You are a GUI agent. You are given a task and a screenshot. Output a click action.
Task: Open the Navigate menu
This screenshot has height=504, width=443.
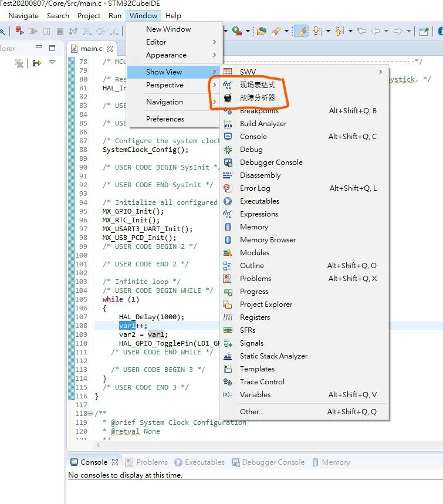coord(23,16)
